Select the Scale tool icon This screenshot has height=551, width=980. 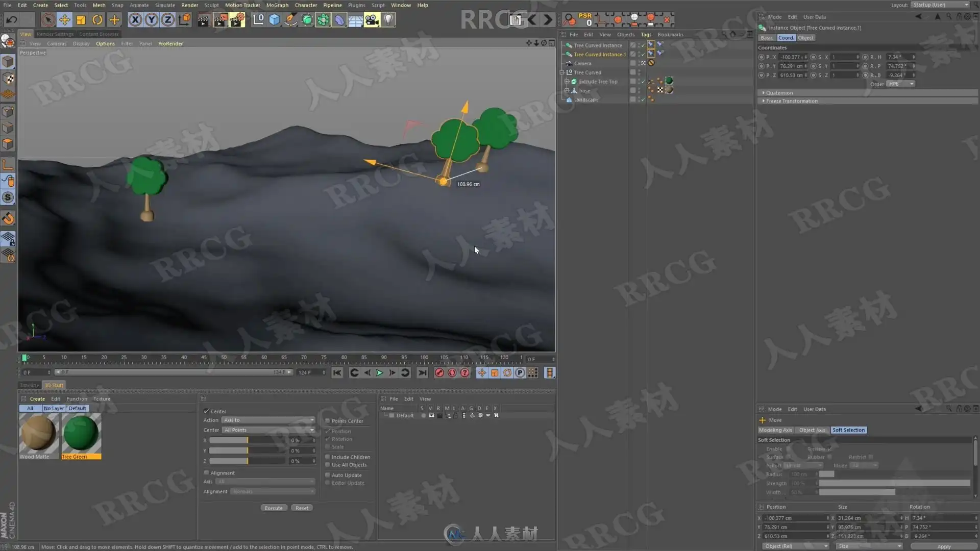click(81, 20)
